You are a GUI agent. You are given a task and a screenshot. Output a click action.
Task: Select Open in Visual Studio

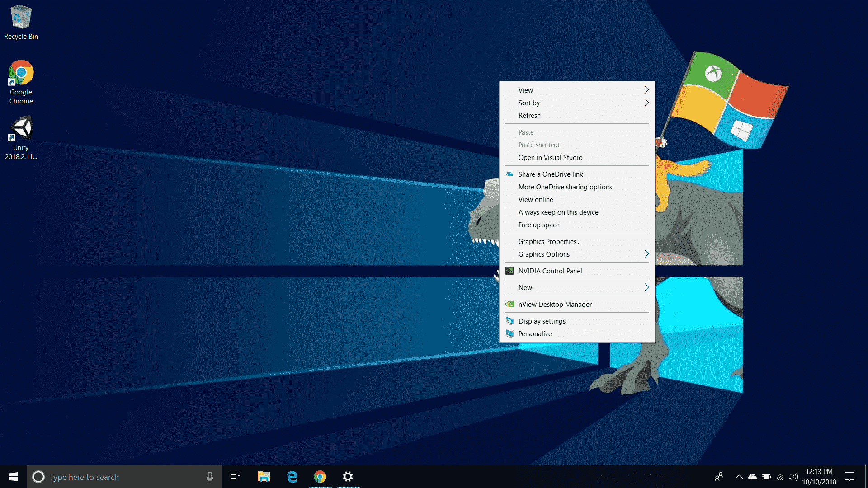click(577, 157)
